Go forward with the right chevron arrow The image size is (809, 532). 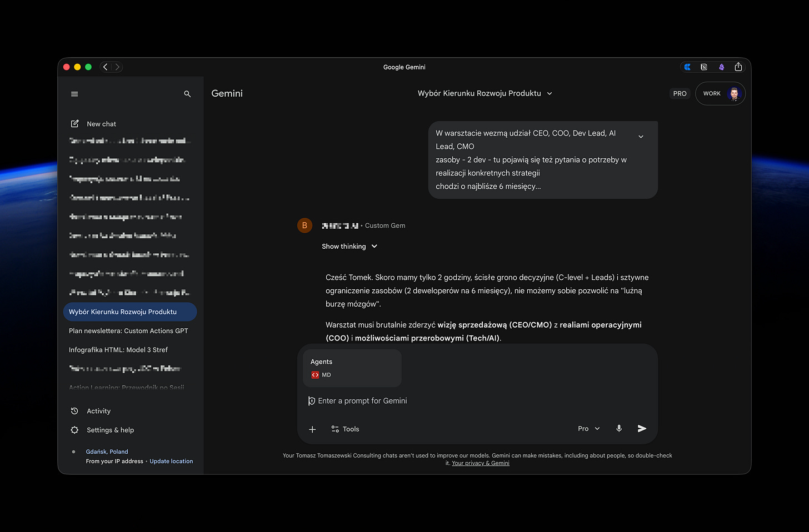(117, 67)
